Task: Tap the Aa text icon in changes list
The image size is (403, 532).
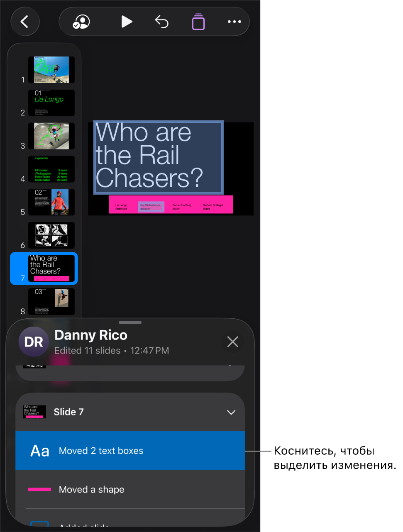Action: pos(40,451)
